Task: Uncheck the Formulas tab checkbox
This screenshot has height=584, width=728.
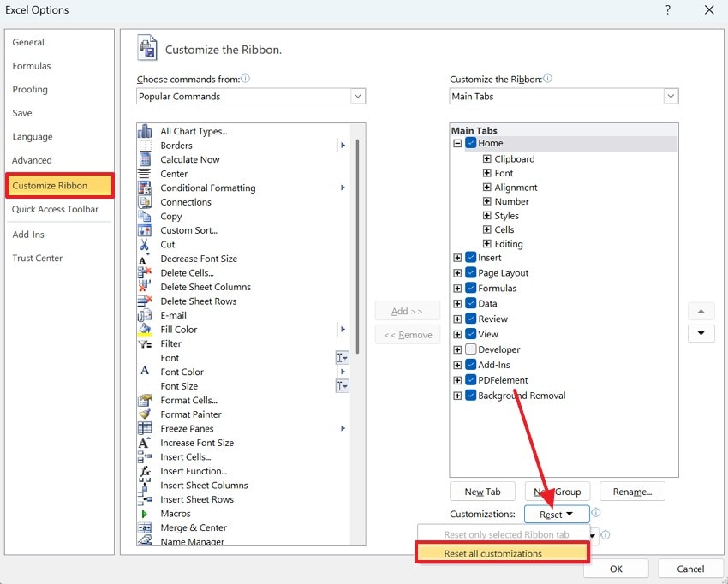Action: (471, 288)
